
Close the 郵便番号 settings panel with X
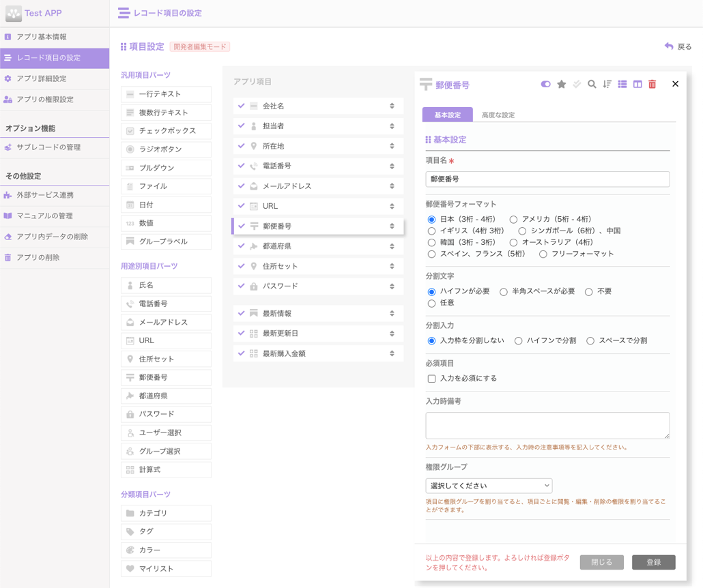pyautogui.click(x=675, y=84)
